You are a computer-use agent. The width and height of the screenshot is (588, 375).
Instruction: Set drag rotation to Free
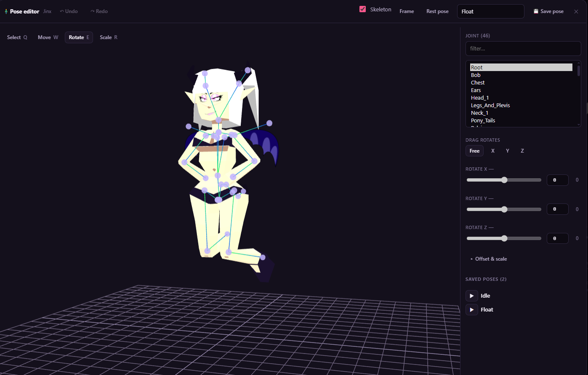(474, 151)
